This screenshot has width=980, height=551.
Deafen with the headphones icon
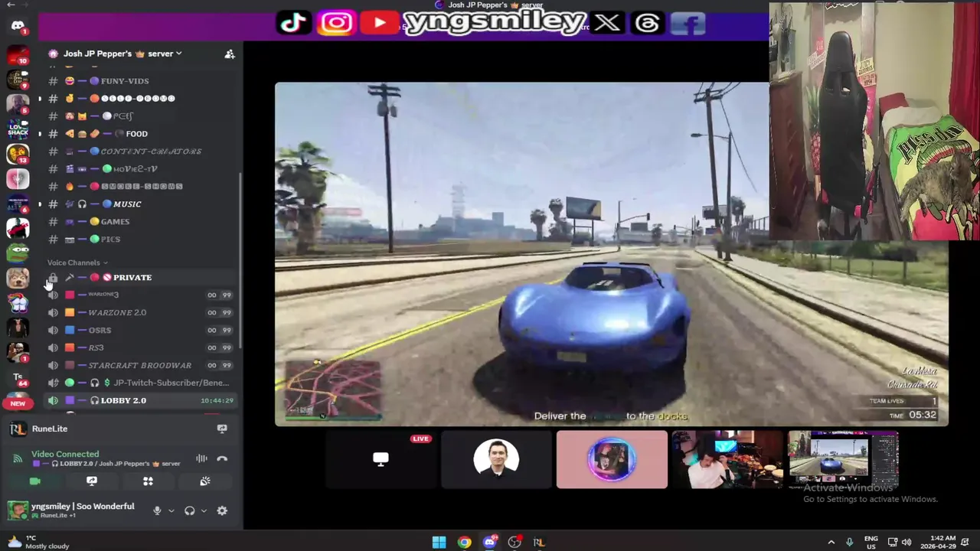pyautogui.click(x=189, y=511)
